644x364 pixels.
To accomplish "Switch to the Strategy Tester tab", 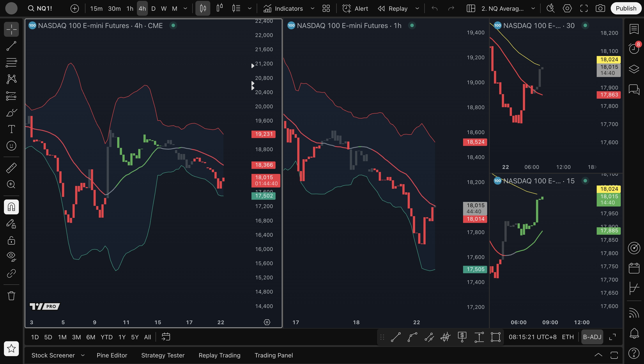I will [x=163, y=355].
